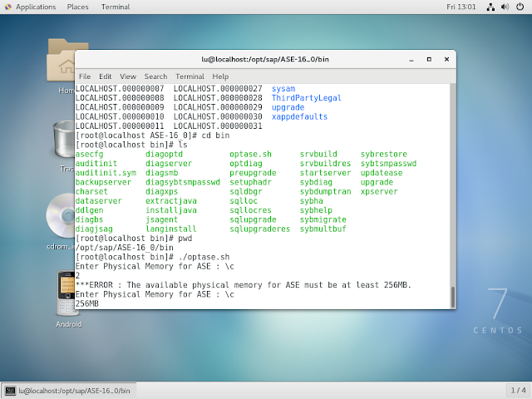Open the Search menu in terminal window
This screenshot has width=532, height=399.
(155, 76)
